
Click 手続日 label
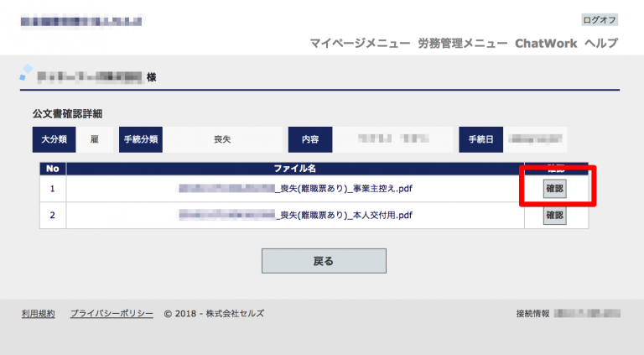click(x=480, y=139)
